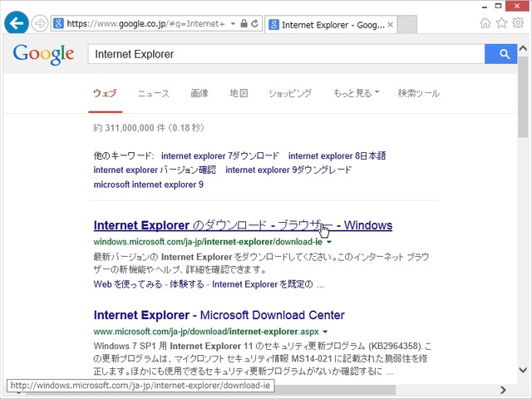Open dropdown arrow next to www.microsoft.com URL
The width and height of the screenshot is (532, 399).
click(325, 332)
